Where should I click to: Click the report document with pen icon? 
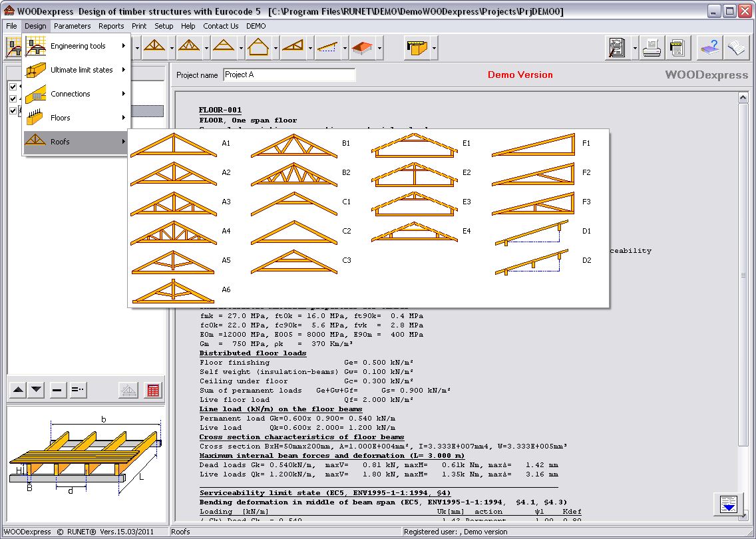[x=617, y=48]
